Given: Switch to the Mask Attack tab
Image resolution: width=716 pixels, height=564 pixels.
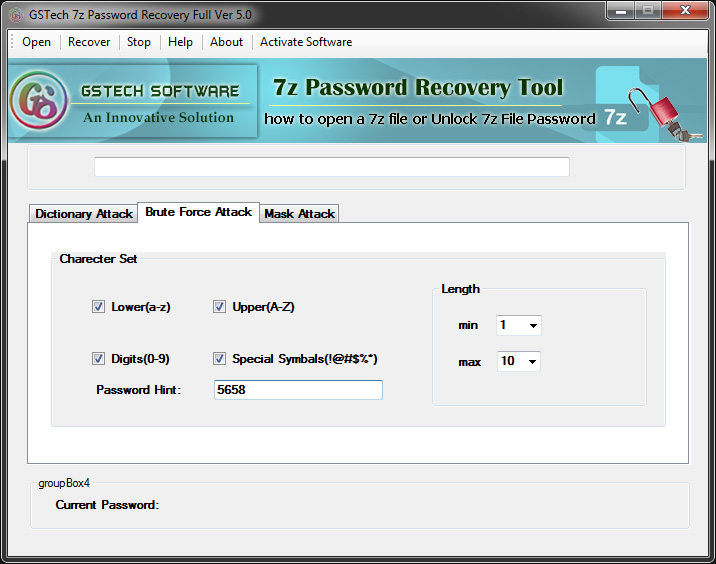Looking at the screenshot, I should pos(300,214).
